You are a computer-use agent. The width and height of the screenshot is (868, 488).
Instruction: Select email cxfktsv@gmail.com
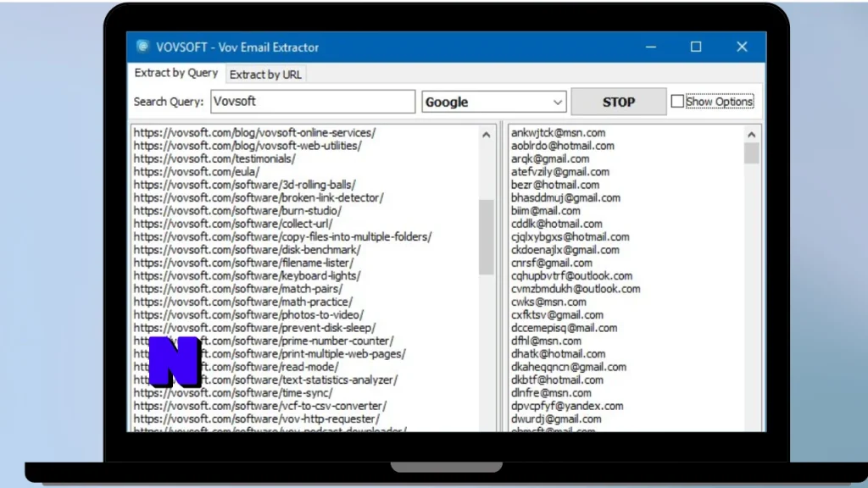(557, 315)
